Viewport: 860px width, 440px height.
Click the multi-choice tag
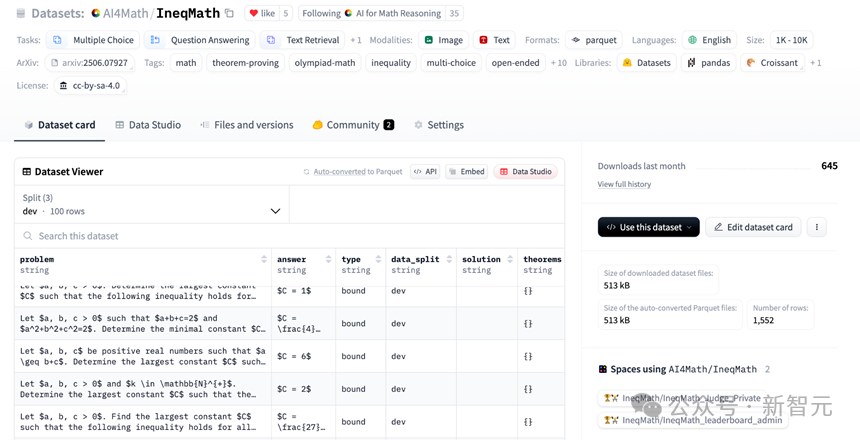pyautogui.click(x=453, y=63)
